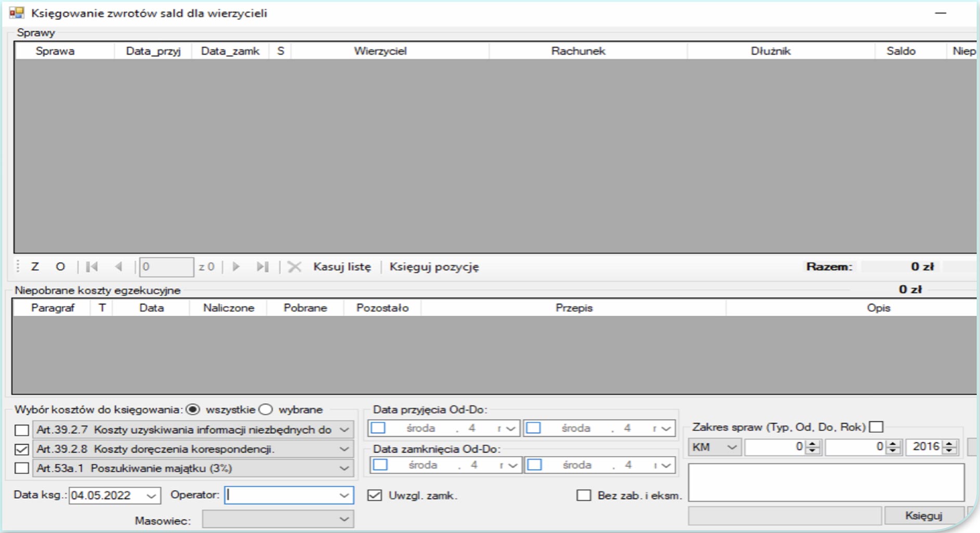
Task: Open the Operator dropdown
Action: pos(344,495)
